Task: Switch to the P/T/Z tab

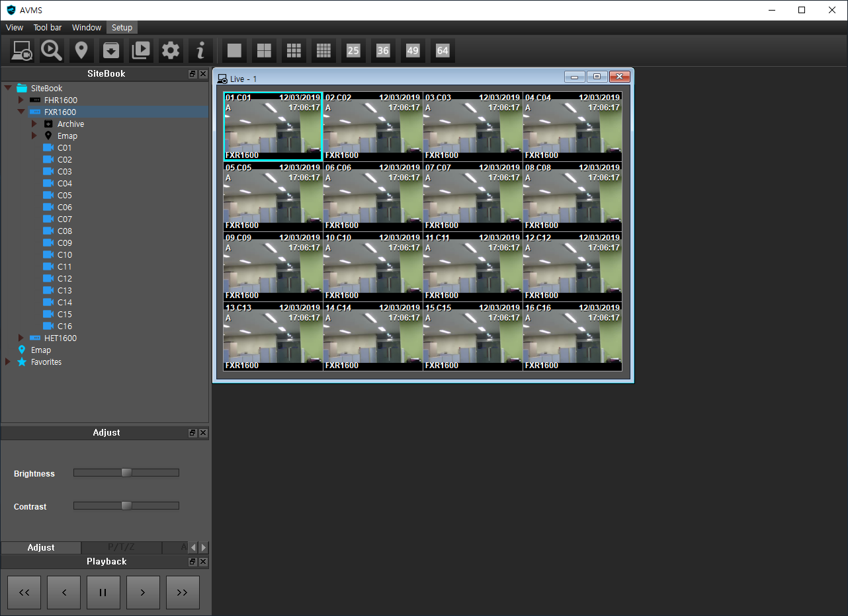Action: click(121, 547)
